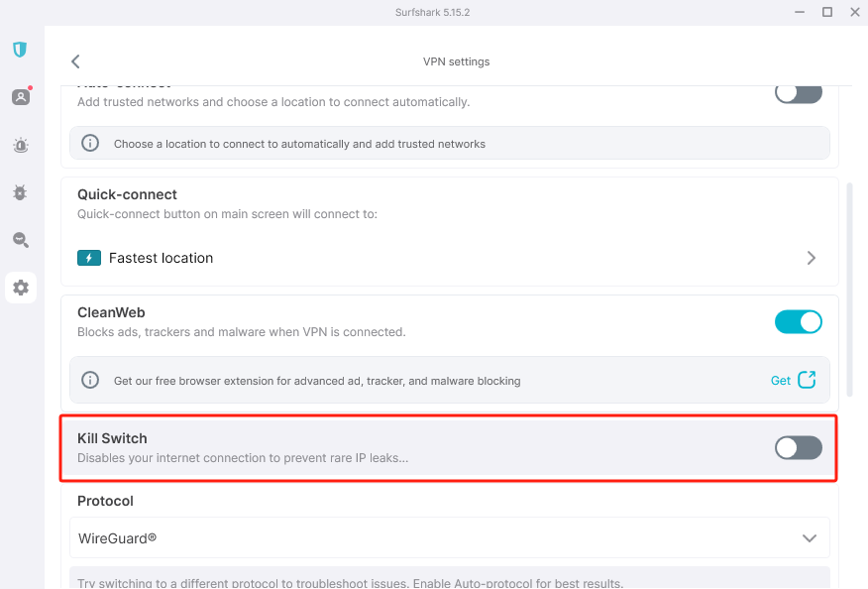Maximize the Surfshark window

827,12
